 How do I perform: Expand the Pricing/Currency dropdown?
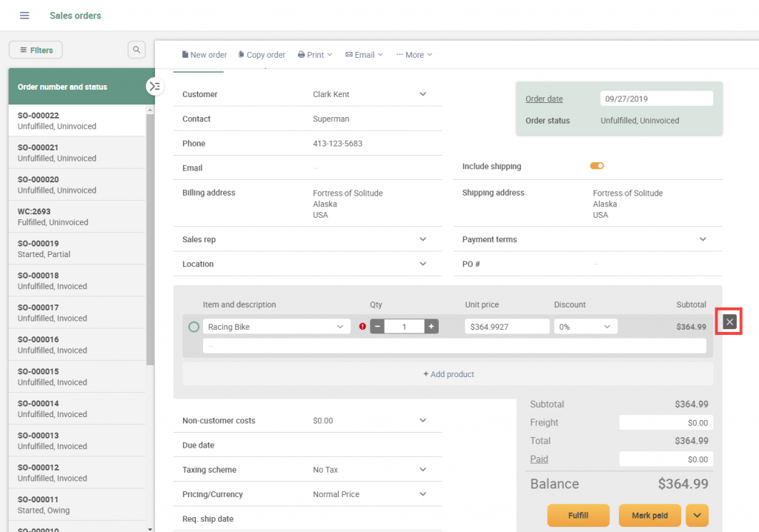click(422, 493)
